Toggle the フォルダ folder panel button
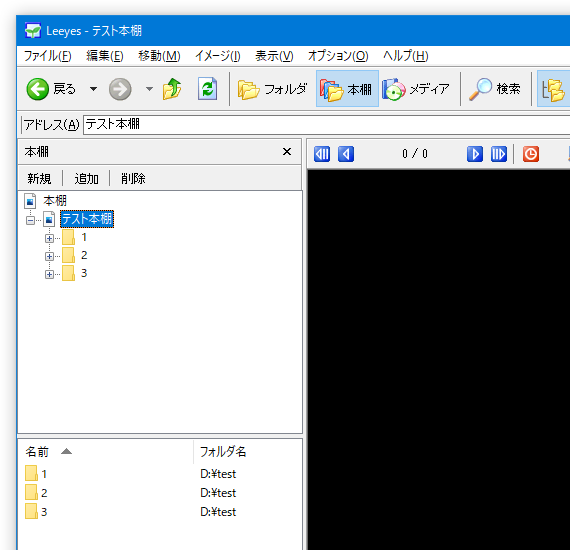Image resolution: width=570 pixels, height=550 pixels. coord(272,89)
